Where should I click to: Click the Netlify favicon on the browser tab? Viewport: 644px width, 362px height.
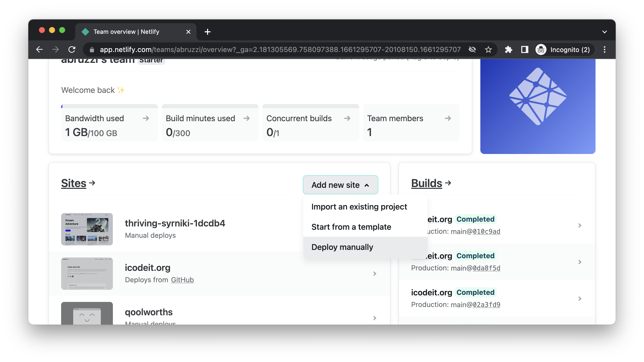(86, 32)
